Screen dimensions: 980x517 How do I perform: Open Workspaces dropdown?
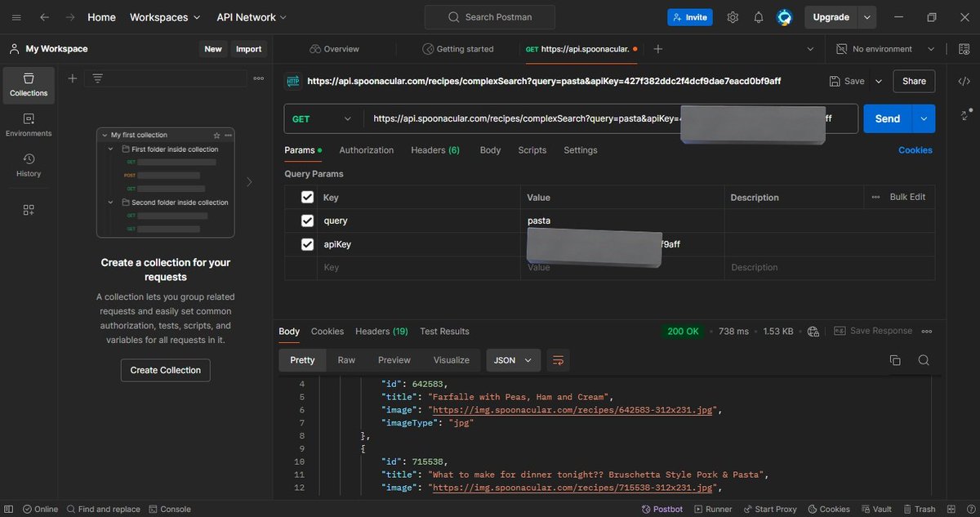(165, 17)
